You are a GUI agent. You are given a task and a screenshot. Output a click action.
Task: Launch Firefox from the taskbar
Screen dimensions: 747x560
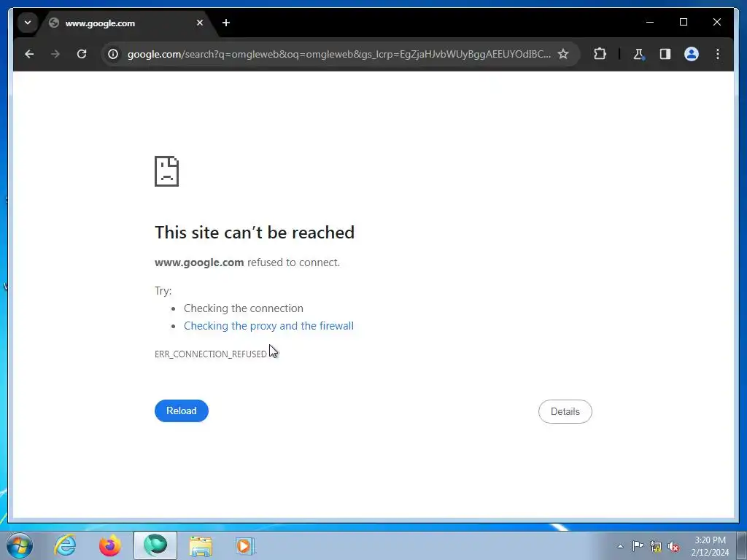(x=110, y=545)
